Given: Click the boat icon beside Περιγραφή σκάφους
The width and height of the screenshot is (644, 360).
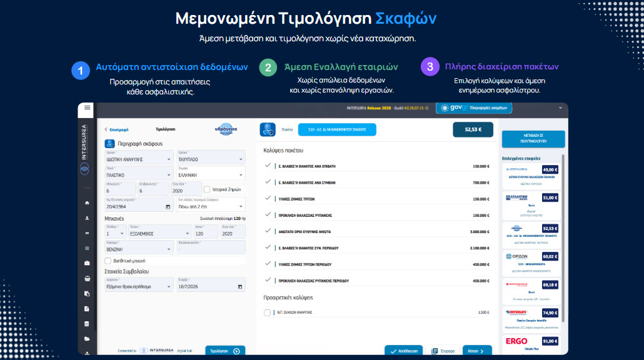Looking at the screenshot, I should tap(109, 144).
